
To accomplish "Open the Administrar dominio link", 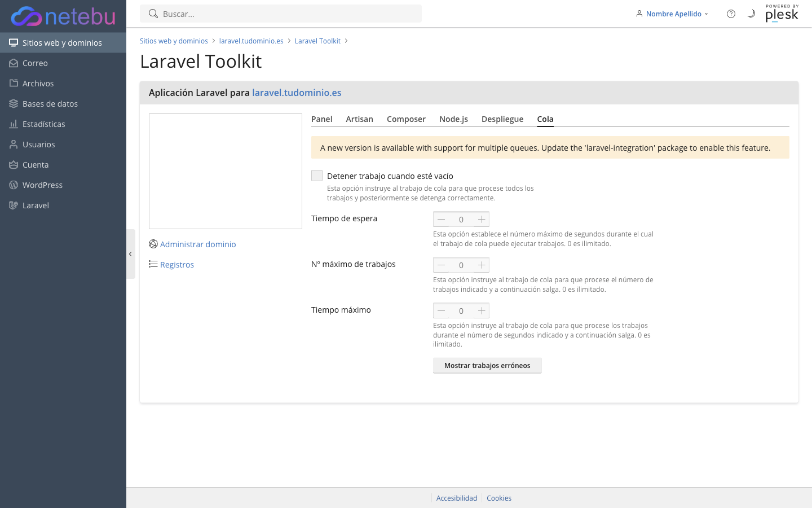I will pos(198,244).
